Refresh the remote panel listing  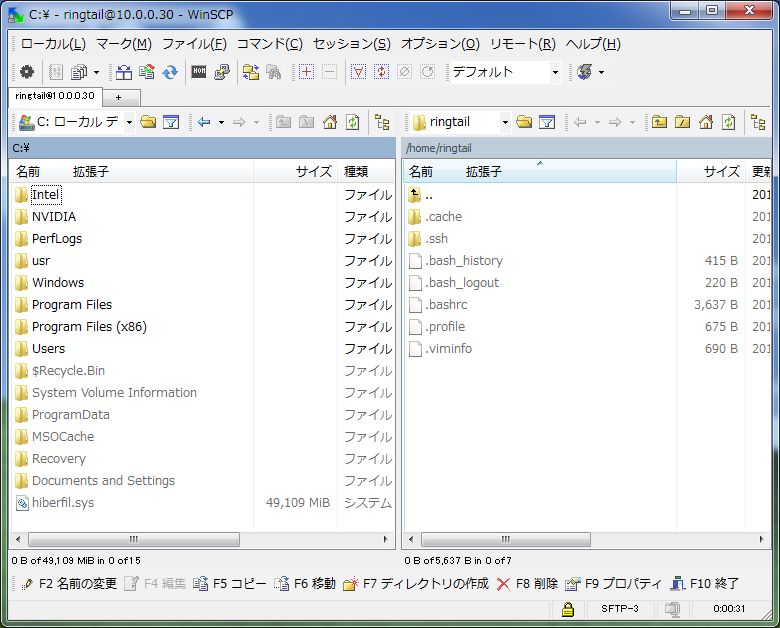[x=729, y=122]
